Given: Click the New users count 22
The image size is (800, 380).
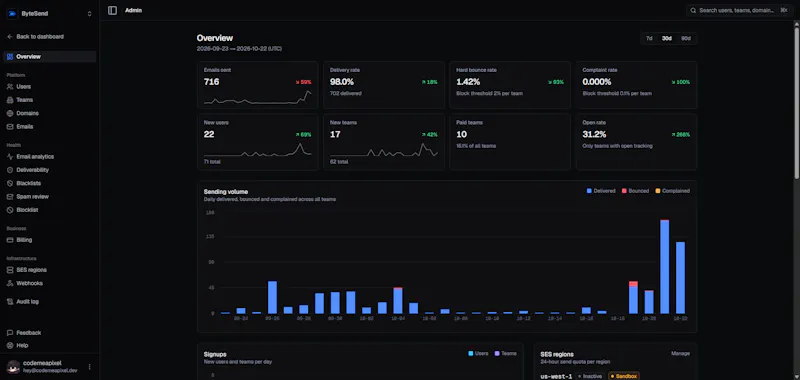Looking at the screenshot, I should coord(209,134).
